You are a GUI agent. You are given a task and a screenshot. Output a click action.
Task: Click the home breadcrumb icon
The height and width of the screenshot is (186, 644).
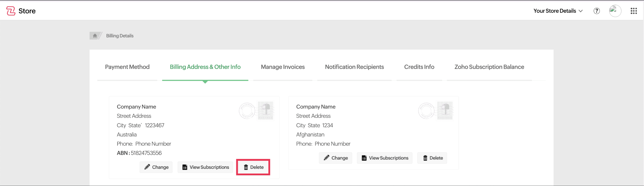(x=95, y=36)
